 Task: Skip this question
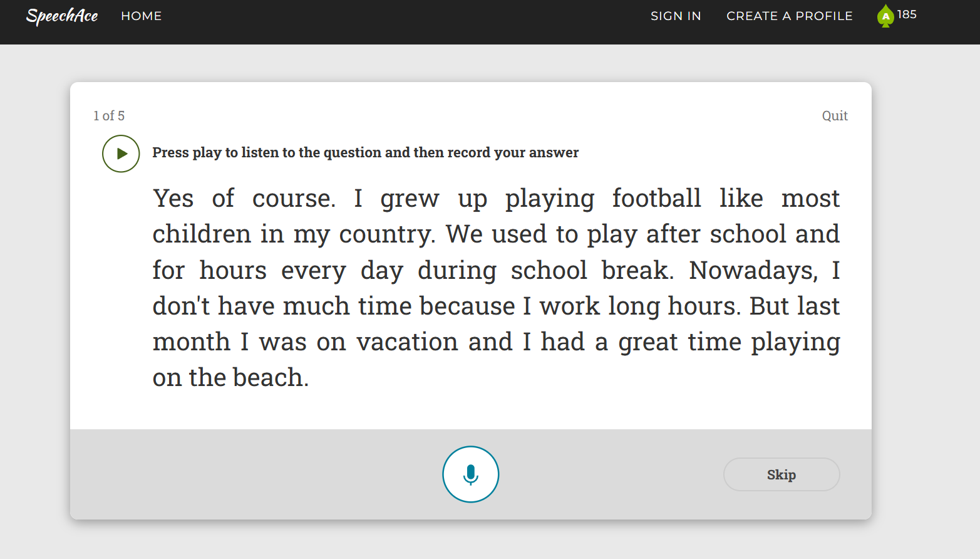781,475
